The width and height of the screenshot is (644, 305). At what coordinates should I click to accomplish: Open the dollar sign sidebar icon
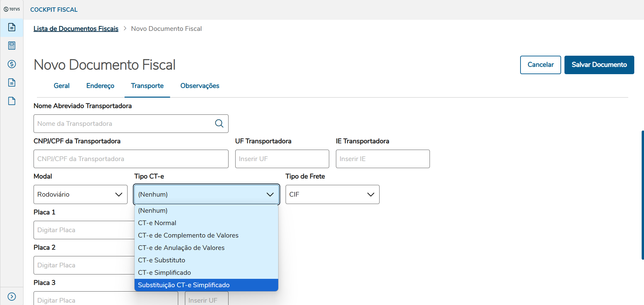pyautogui.click(x=12, y=64)
